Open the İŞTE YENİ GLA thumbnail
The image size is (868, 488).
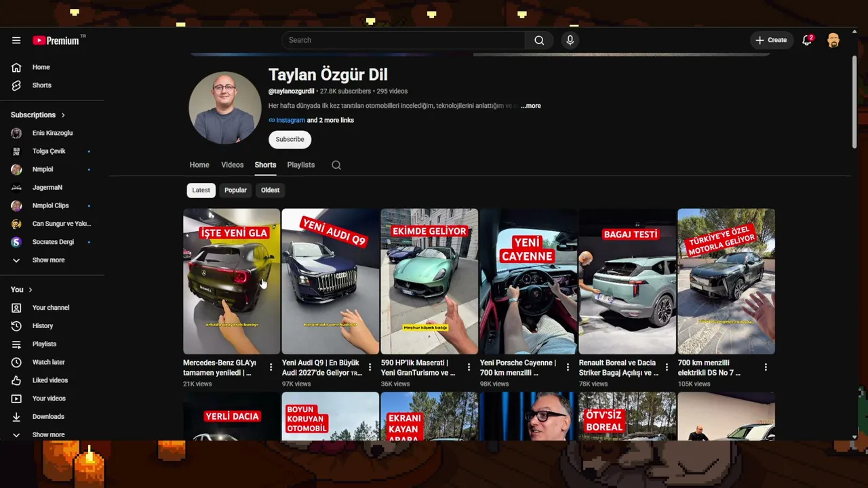click(x=231, y=281)
